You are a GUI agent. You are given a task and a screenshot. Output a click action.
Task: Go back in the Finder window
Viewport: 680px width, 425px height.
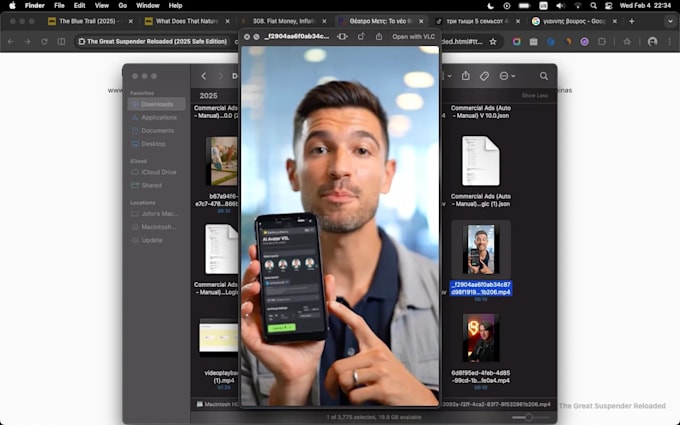point(204,76)
